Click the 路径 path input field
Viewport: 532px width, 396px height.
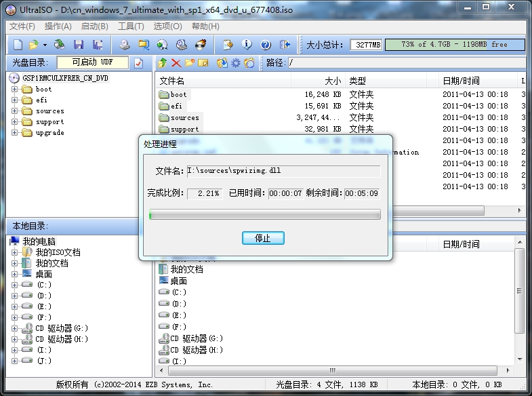409,63
